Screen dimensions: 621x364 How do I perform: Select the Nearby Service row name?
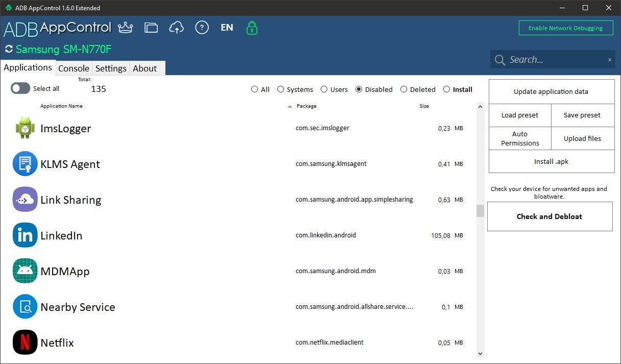[x=78, y=307]
